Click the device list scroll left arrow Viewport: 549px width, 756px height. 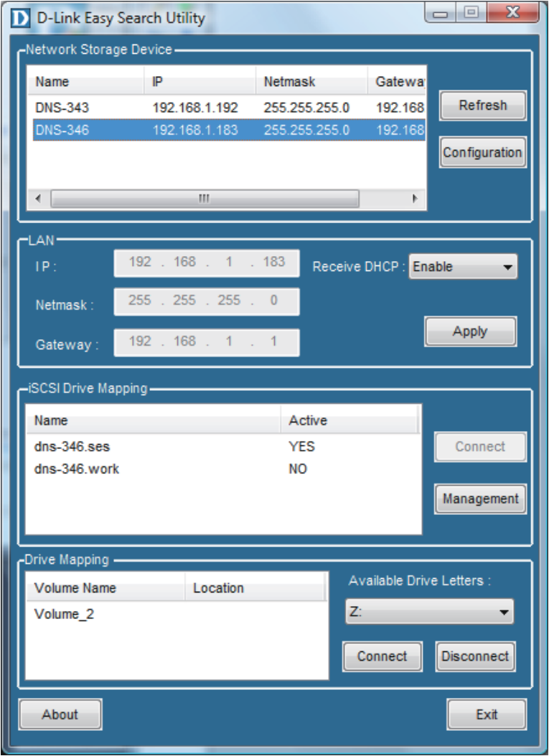point(38,198)
